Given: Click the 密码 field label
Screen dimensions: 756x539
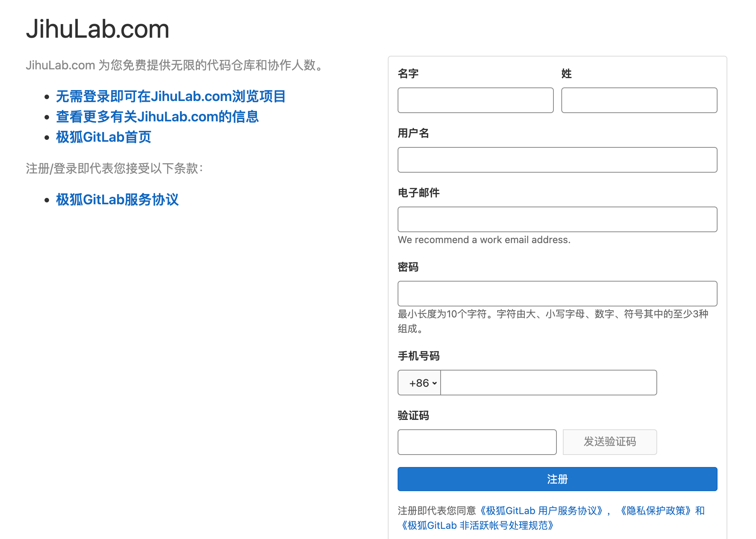Looking at the screenshot, I should point(408,267).
